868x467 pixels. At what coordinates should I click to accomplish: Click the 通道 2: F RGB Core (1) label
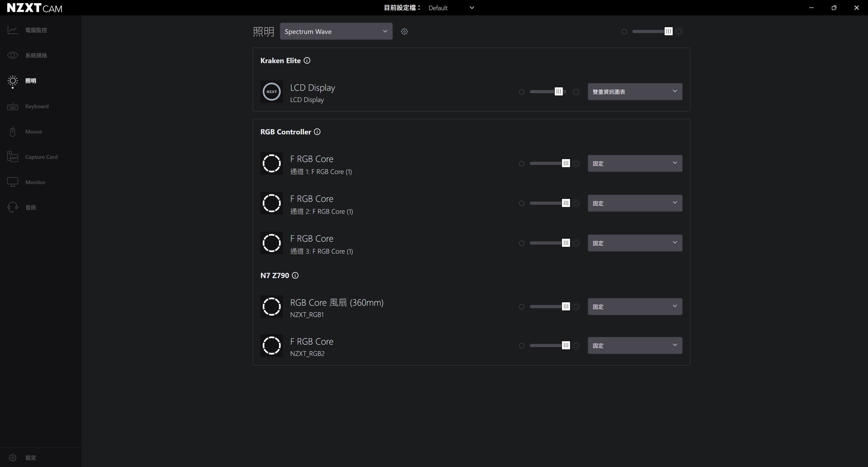click(x=321, y=211)
